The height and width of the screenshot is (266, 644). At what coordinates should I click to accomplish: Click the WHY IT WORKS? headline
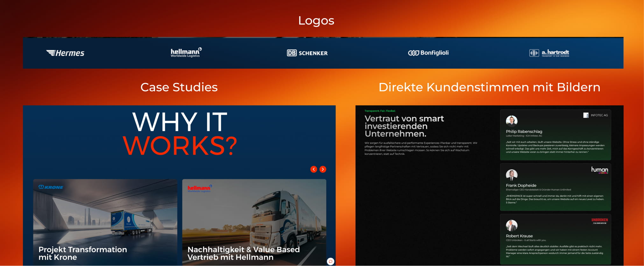180,133
